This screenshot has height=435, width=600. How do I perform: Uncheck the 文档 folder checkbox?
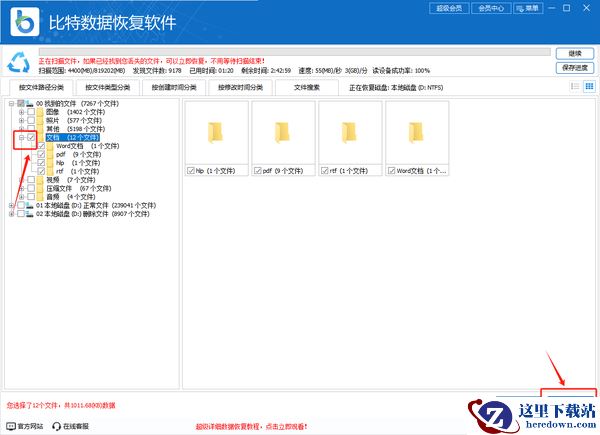[31, 137]
